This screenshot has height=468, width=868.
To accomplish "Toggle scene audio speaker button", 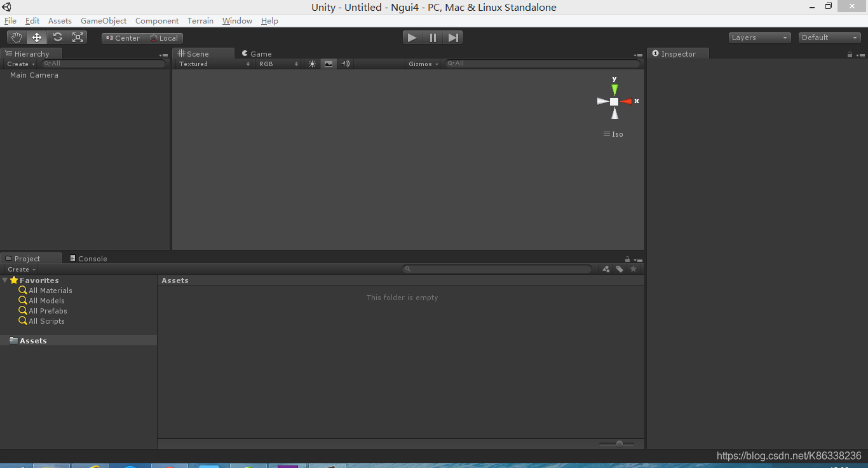I will [344, 64].
